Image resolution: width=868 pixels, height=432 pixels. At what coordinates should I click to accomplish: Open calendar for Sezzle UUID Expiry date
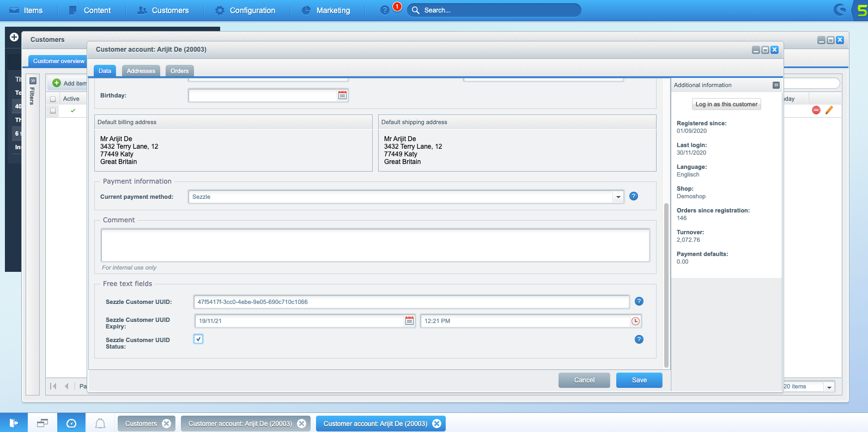tap(409, 321)
